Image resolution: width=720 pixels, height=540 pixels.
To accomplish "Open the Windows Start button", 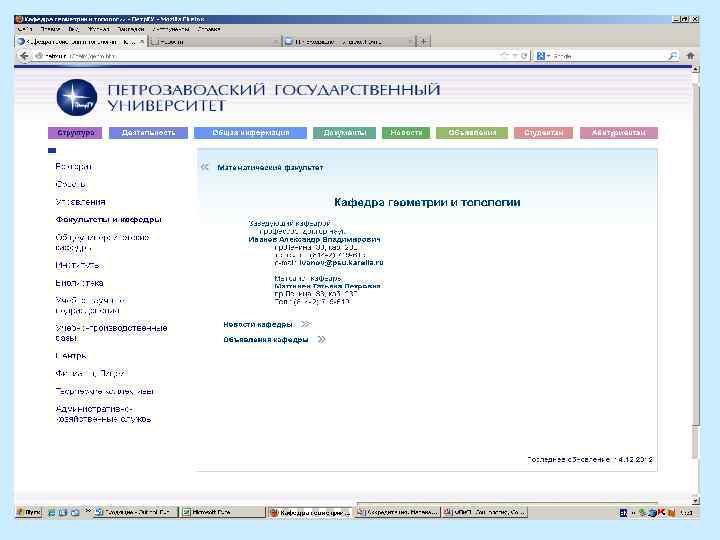I will tap(28, 512).
